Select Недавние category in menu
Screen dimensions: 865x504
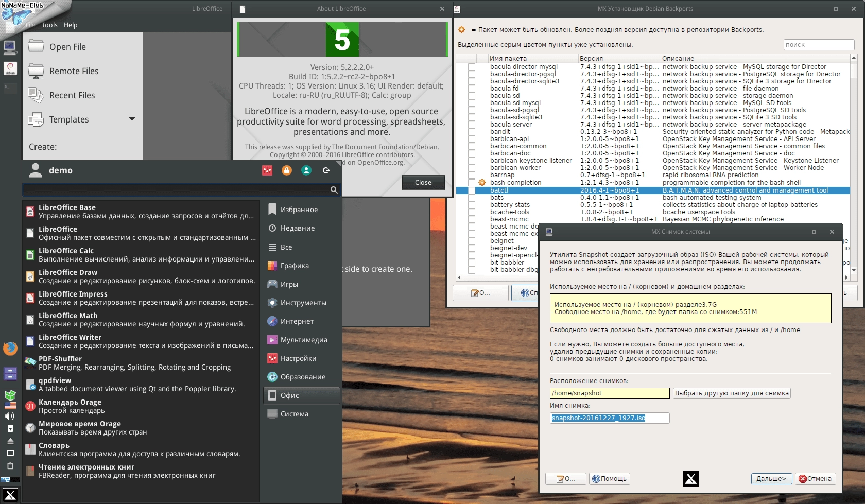[x=302, y=228]
